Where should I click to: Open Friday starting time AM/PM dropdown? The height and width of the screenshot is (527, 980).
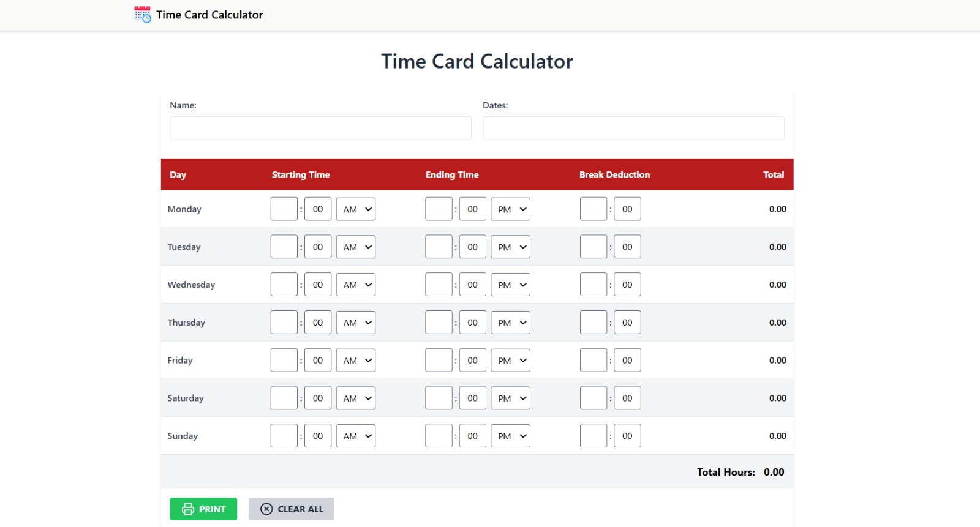point(356,361)
